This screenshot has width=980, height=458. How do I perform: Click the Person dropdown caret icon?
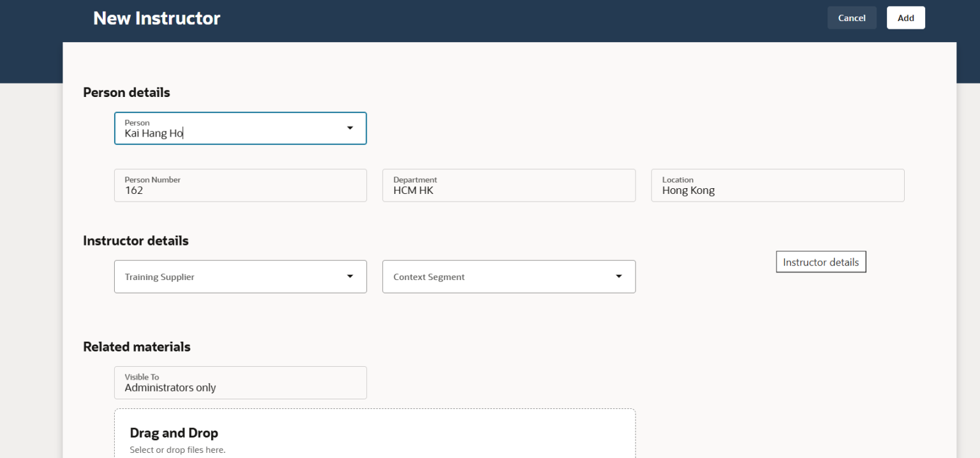(350, 128)
